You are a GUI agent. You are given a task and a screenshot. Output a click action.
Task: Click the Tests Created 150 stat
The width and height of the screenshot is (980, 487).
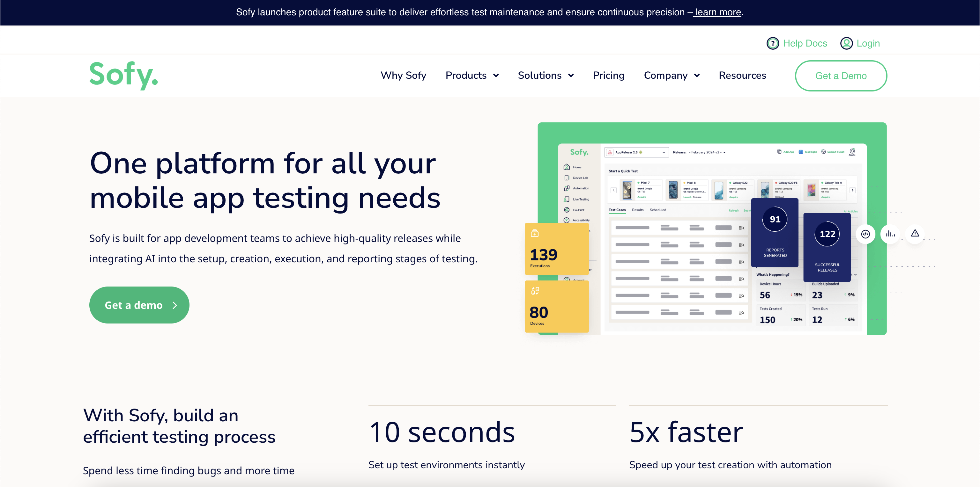coord(781,316)
